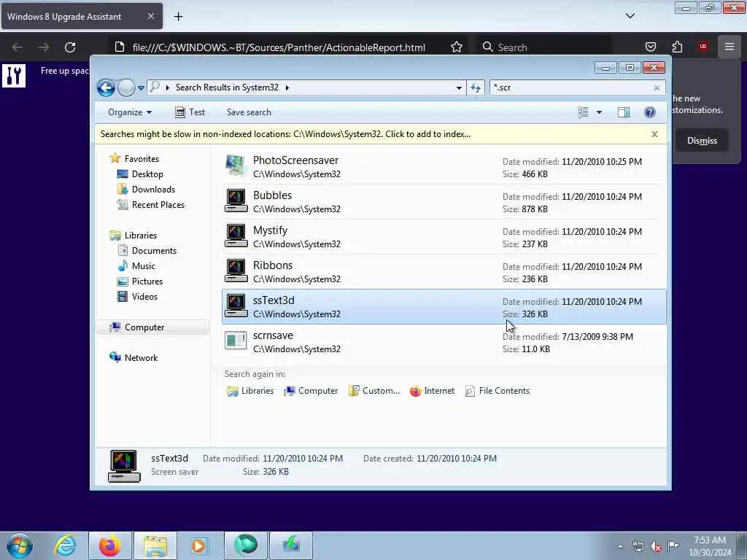Switch to Windows 8 Upgrade Assistant tab

click(82, 16)
